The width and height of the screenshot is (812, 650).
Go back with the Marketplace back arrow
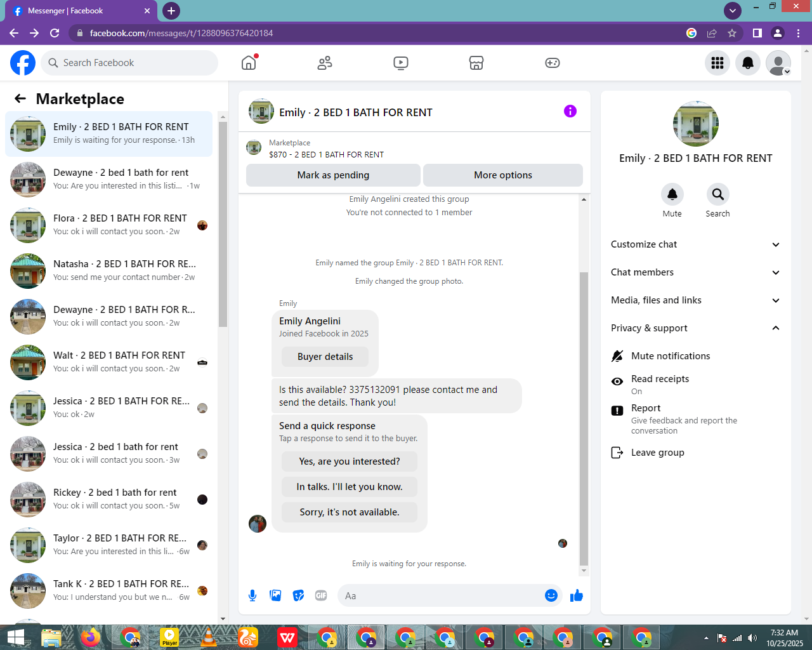coord(20,98)
